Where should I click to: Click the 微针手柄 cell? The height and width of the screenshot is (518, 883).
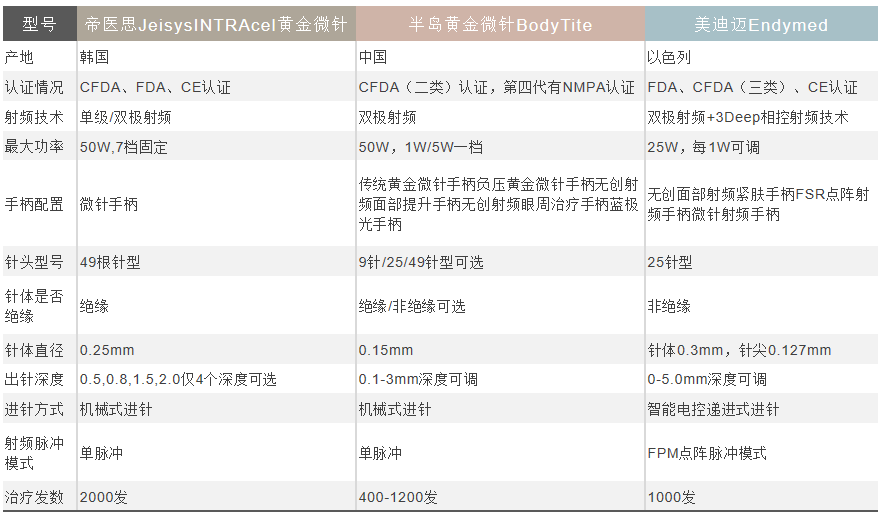pyautogui.click(x=216, y=204)
